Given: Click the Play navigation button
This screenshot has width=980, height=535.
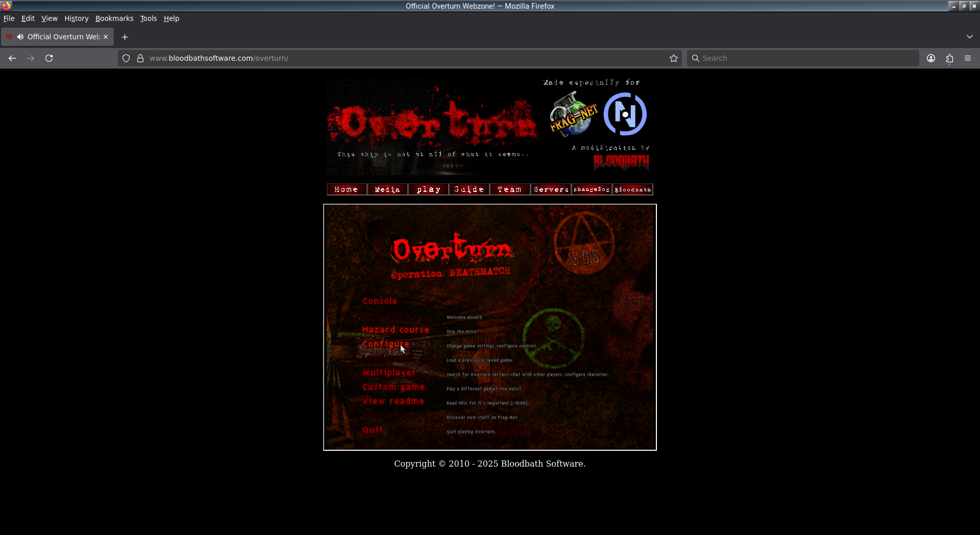Looking at the screenshot, I should (428, 189).
